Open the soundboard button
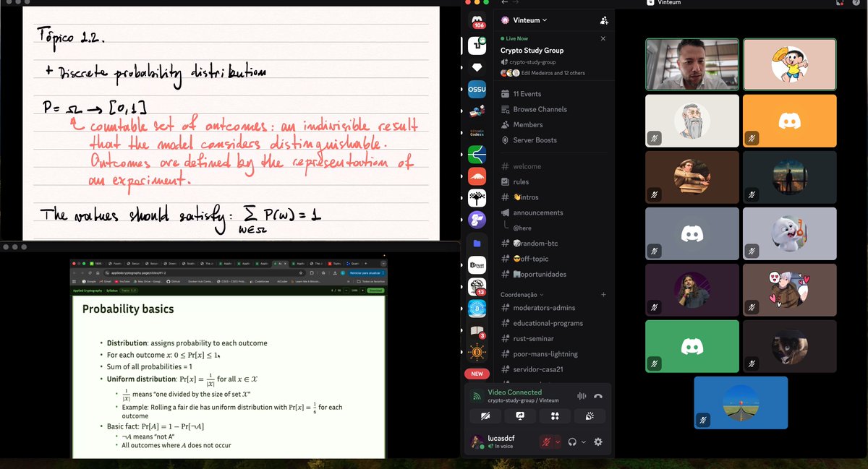 pyautogui.click(x=590, y=416)
